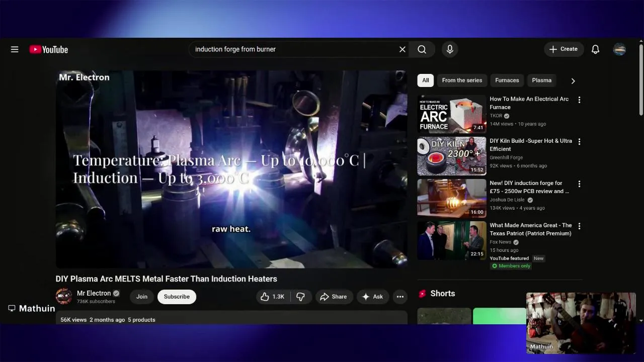Open Mr Electron channel avatar

(63, 297)
